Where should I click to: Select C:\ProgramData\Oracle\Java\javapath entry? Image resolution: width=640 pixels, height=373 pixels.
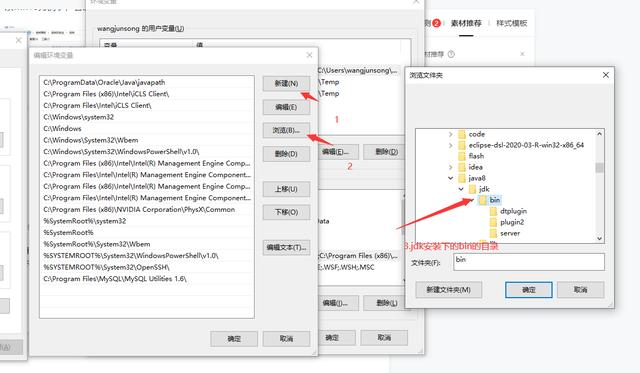[147, 82]
